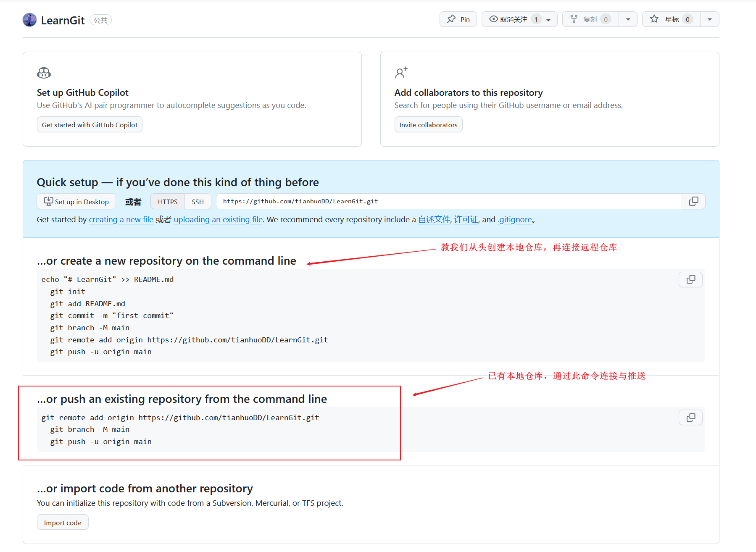Click the LearnGit owner avatar
This screenshot has height=552, width=756.
(29, 20)
